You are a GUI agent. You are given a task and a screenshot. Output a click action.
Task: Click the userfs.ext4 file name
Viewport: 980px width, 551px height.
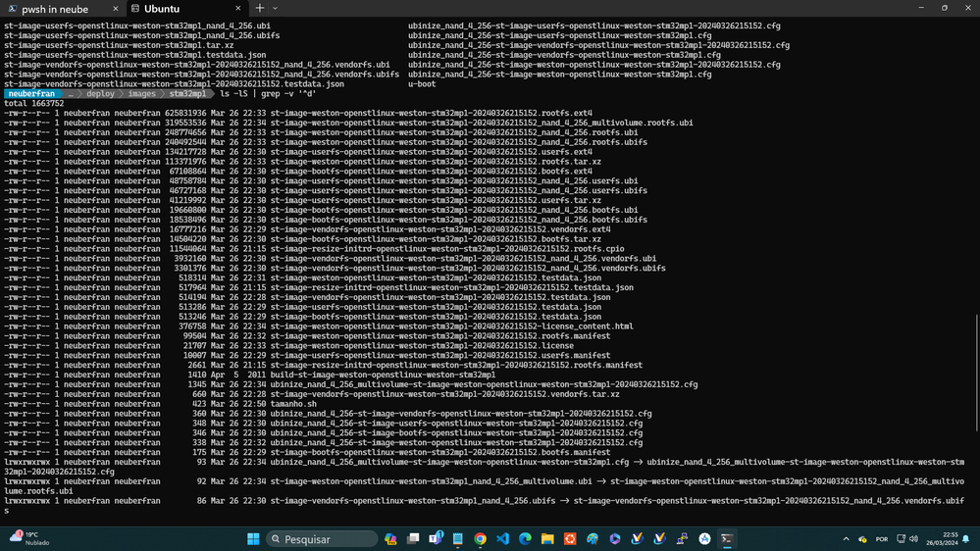pyautogui.click(x=432, y=152)
